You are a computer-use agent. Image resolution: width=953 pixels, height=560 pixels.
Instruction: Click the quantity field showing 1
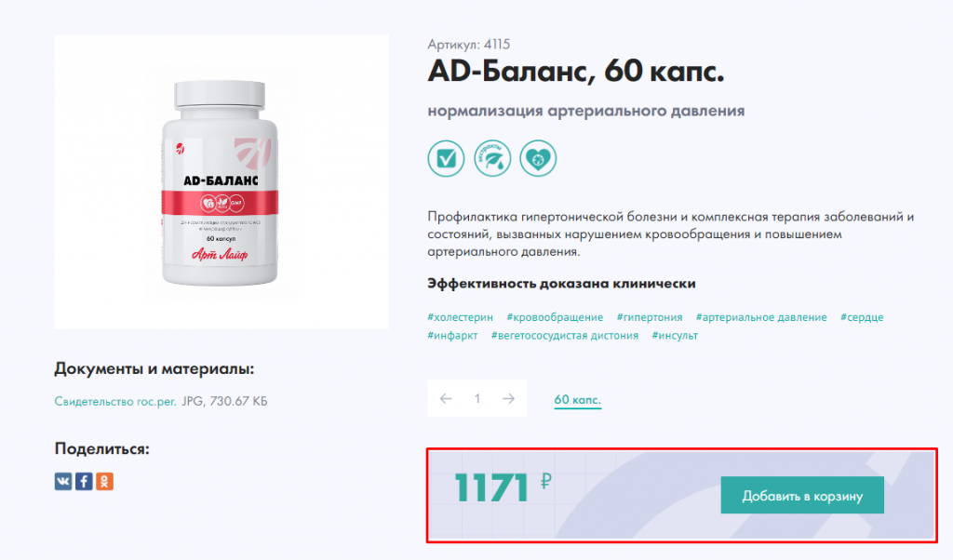point(477,398)
